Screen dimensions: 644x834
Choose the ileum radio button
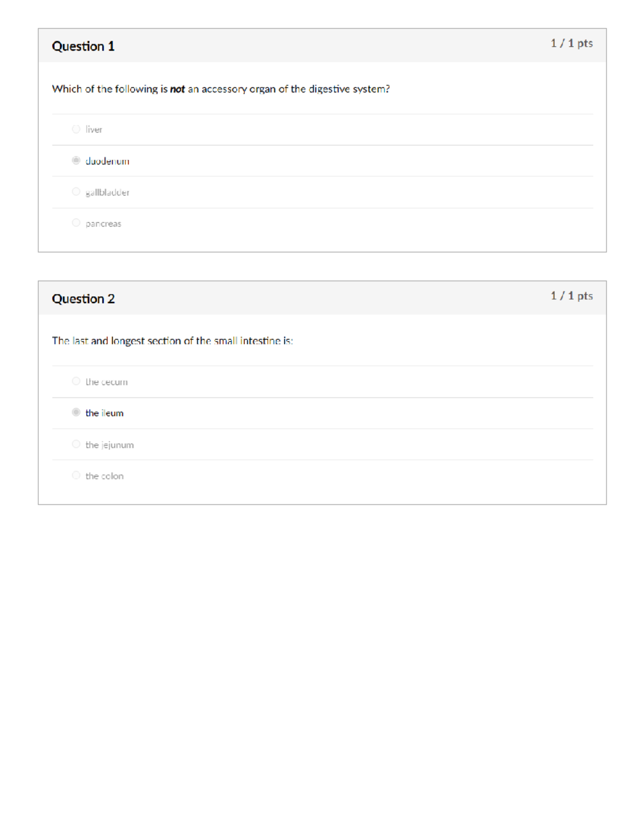pyautogui.click(x=76, y=412)
